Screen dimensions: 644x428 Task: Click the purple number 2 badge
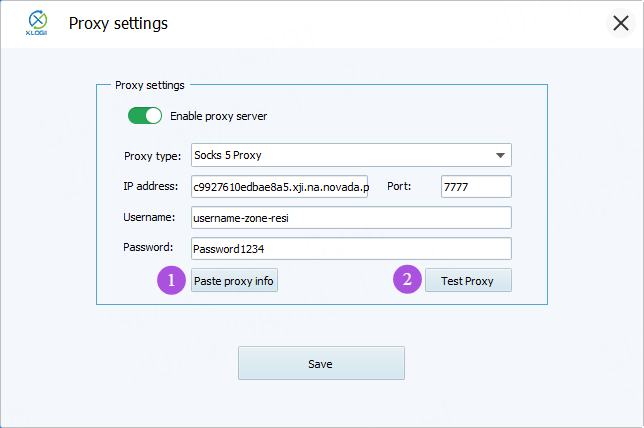(x=407, y=281)
